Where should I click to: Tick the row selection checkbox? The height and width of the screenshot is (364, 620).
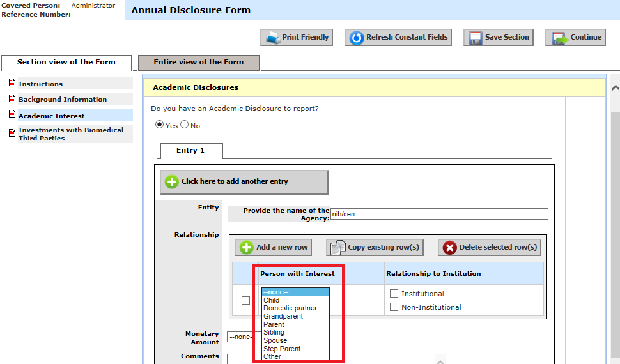click(245, 300)
